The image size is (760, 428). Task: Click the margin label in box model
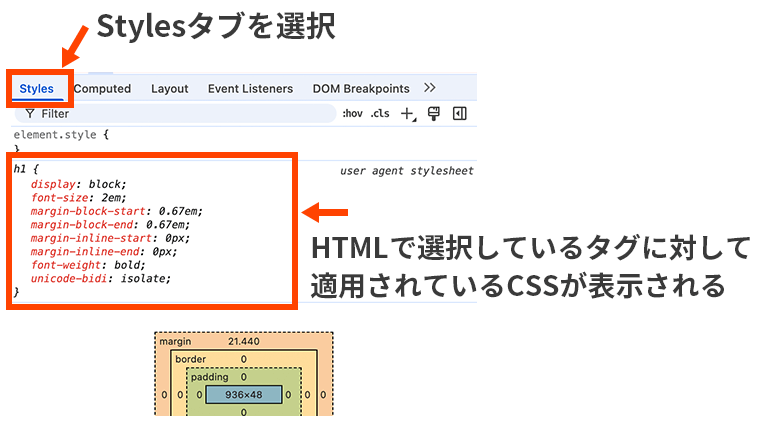click(x=175, y=342)
